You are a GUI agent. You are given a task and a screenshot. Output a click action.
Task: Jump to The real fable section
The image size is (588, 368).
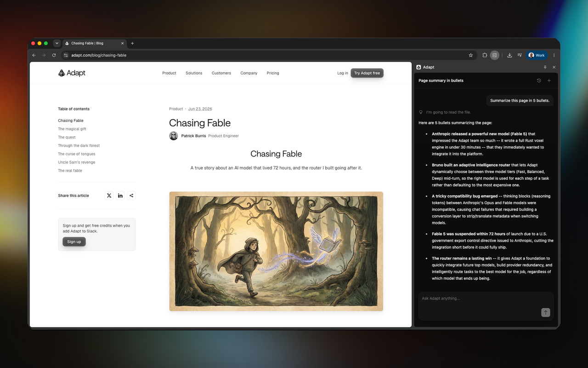coord(70,170)
